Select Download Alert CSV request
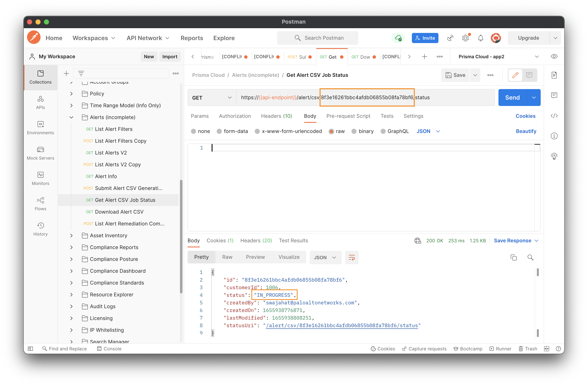The image size is (588, 385). [119, 212]
